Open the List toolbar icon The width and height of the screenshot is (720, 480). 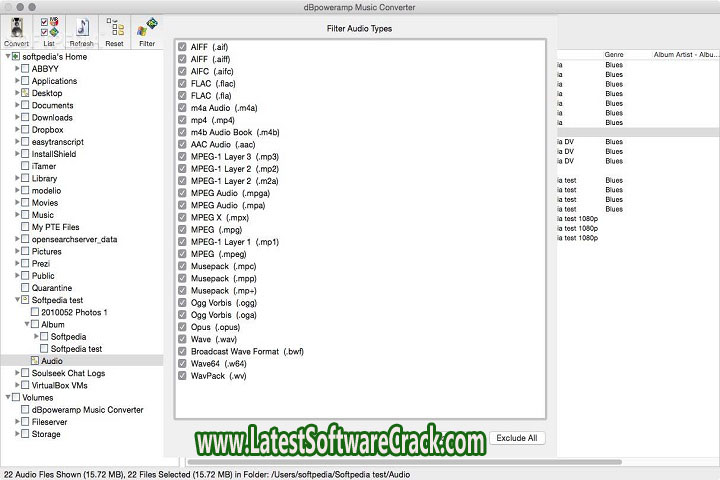(x=49, y=27)
